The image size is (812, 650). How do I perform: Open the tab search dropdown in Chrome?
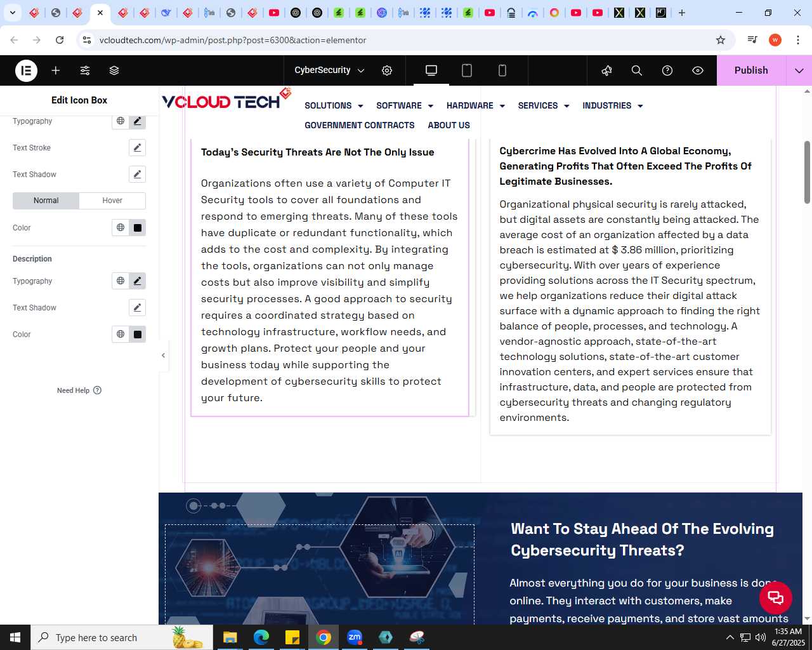click(x=13, y=13)
